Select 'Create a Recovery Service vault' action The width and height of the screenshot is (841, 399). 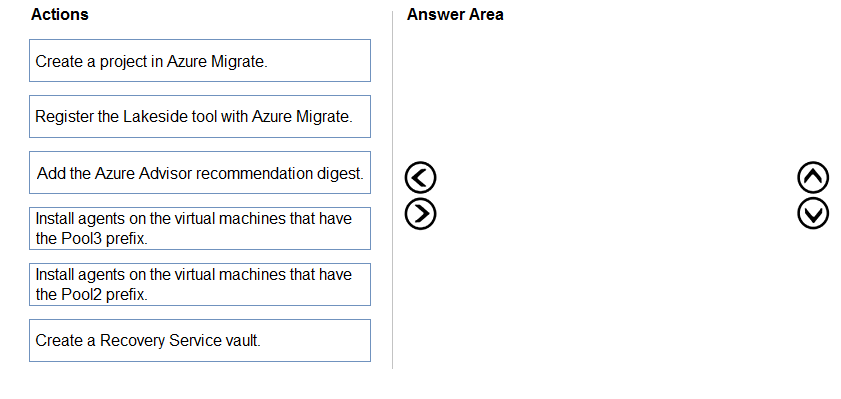point(200,341)
